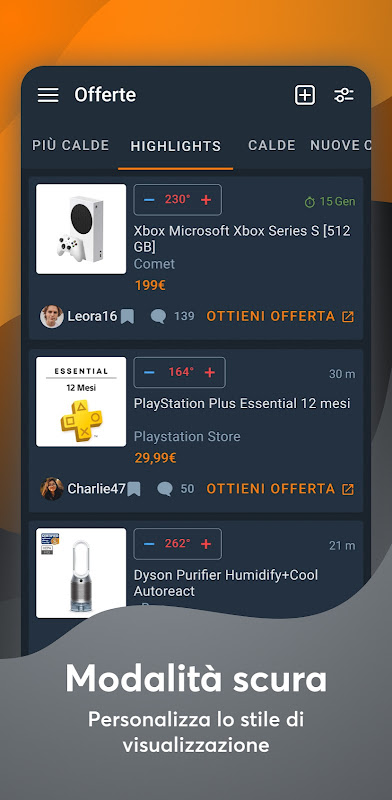392x800 pixels.
Task: Switch to the PIÙ CALDE tab
Action: 70,145
